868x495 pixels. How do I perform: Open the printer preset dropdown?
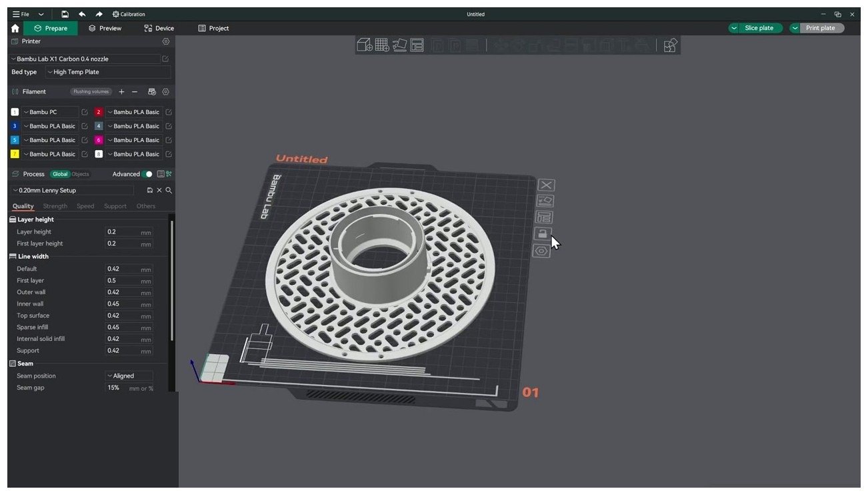(x=85, y=59)
